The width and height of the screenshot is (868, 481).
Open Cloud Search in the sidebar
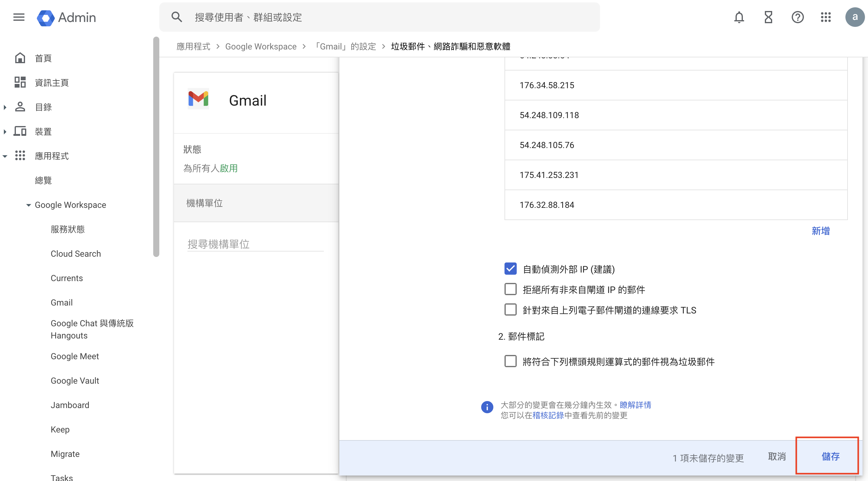tap(76, 254)
